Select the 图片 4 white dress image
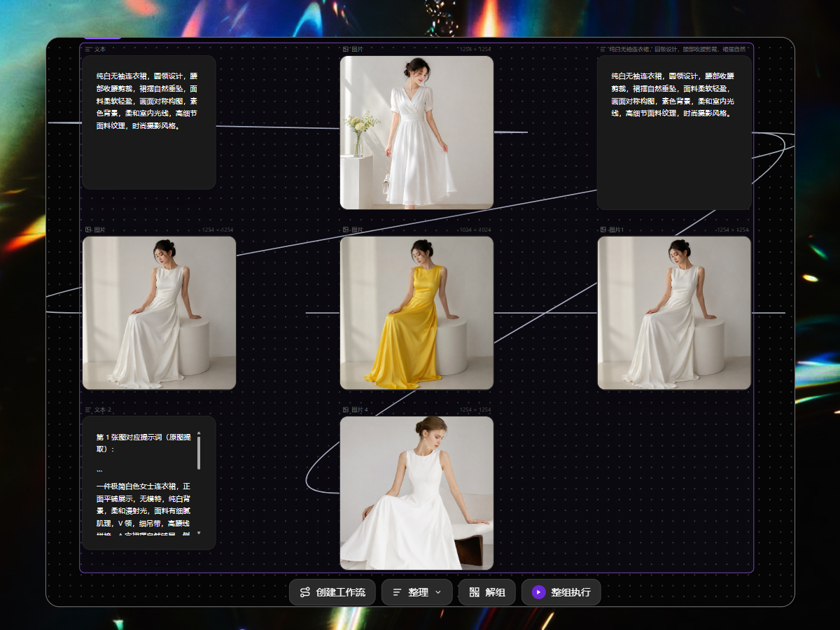The height and width of the screenshot is (630, 840). coord(416,493)
